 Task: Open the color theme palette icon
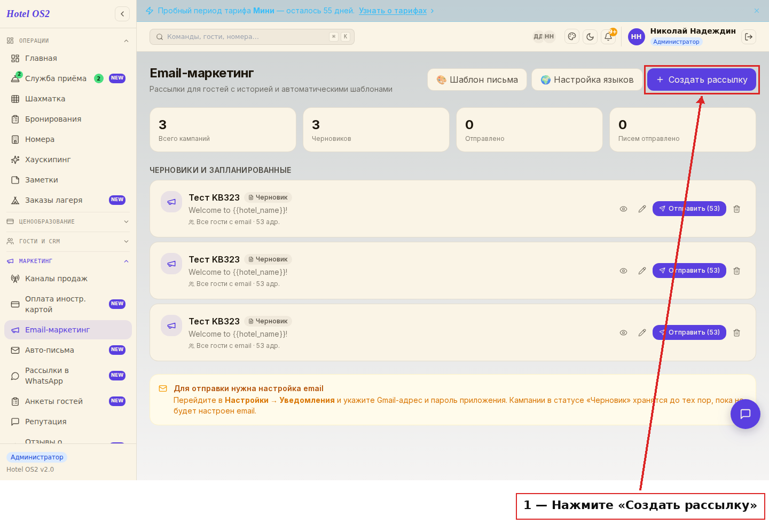(572, 37)
